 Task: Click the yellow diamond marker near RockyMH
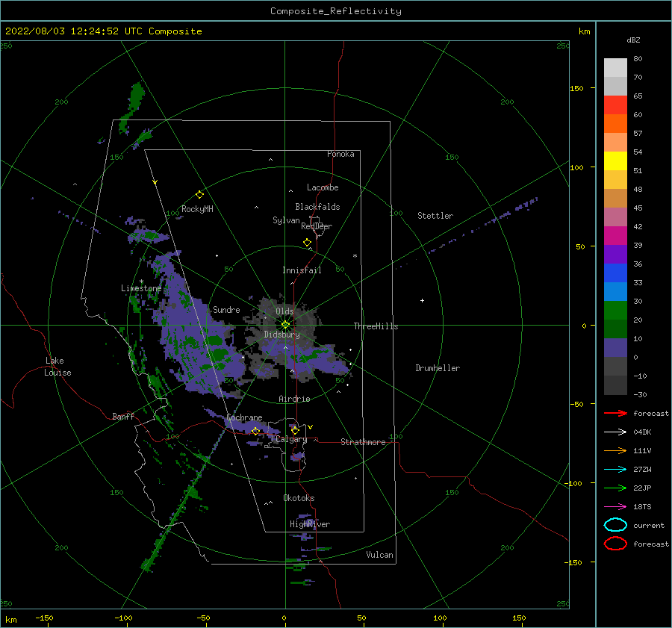point(199,195)
